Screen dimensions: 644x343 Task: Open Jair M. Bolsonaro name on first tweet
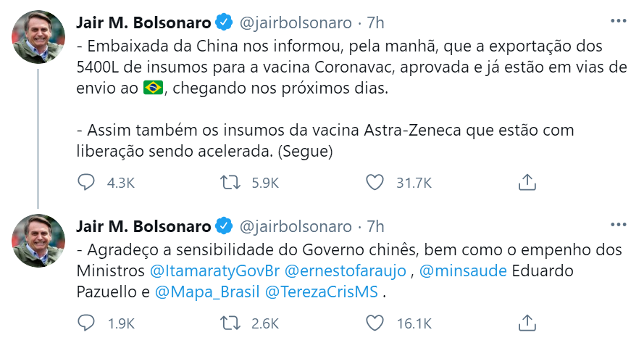[x=143, y=22]
